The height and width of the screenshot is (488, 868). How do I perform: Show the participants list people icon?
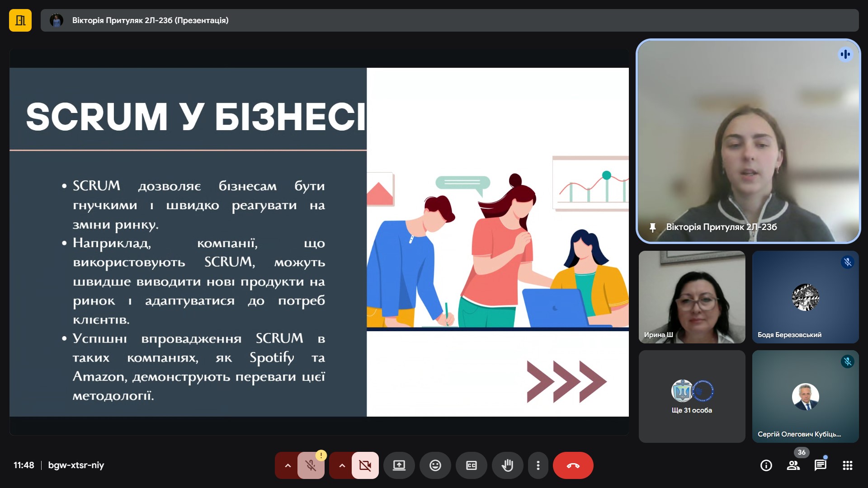click(x=793, y=465)
